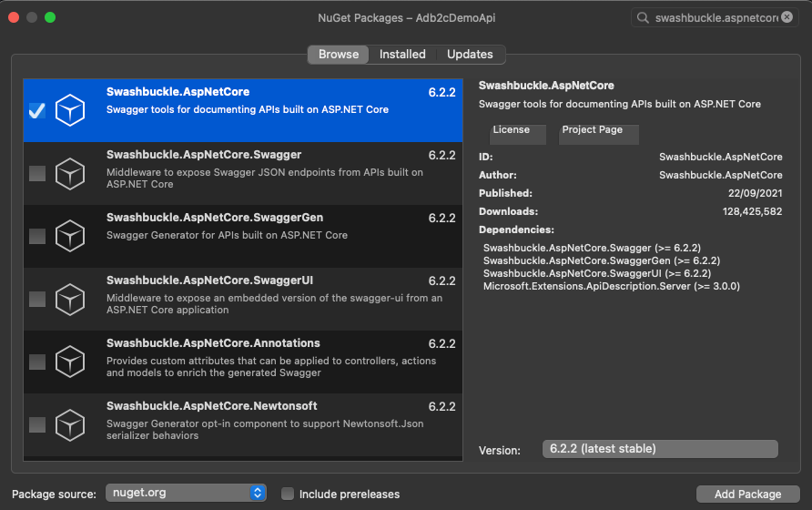The image size is (812, 510).
Task: Check the Swashbuckle.AspNetCore.Swagger package checkbox
Action: coord(36,174)
